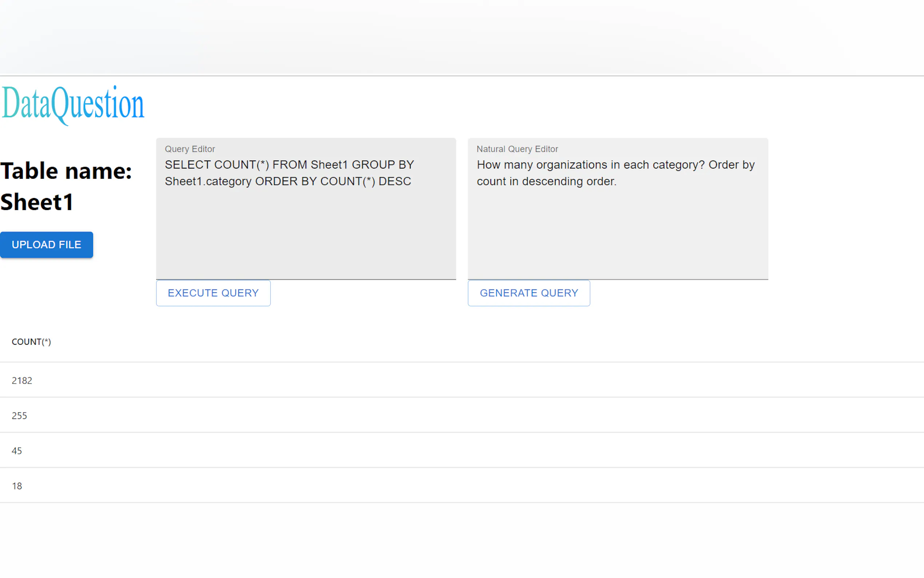This screenshot has width=924, height=578.
Task: Click the COUNT(*) column header
Action: [x=31, y=342]
